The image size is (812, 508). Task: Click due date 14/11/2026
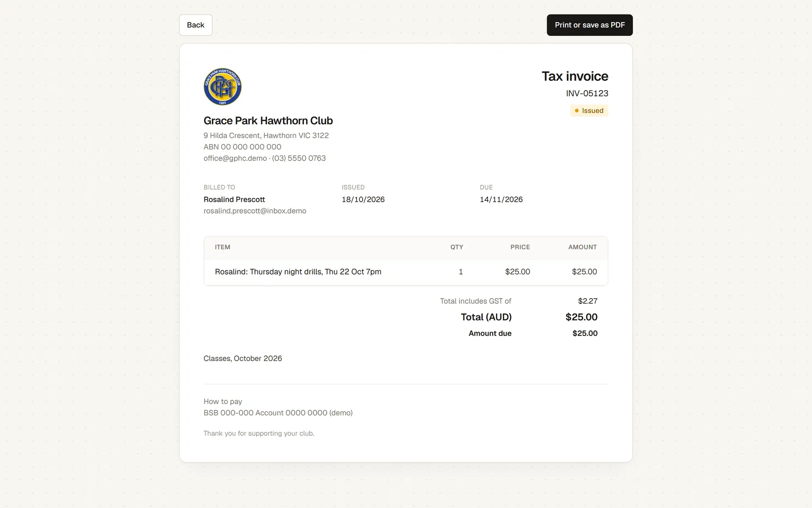[x=501, y=199]
